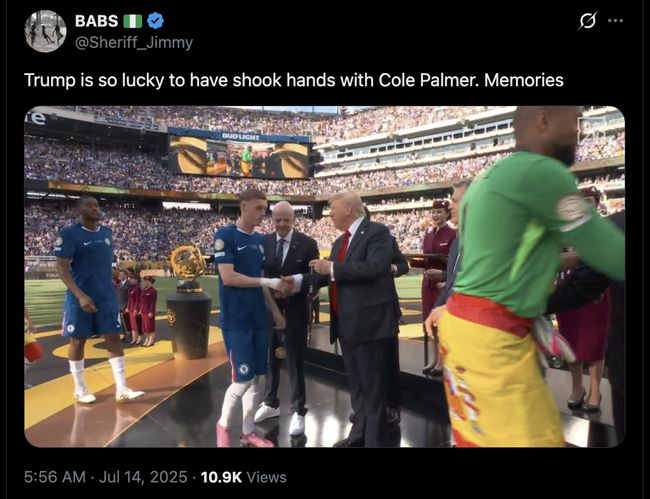Open the three-dot more options menu
The image size is (650, 499).
click(x=616, y=20)
